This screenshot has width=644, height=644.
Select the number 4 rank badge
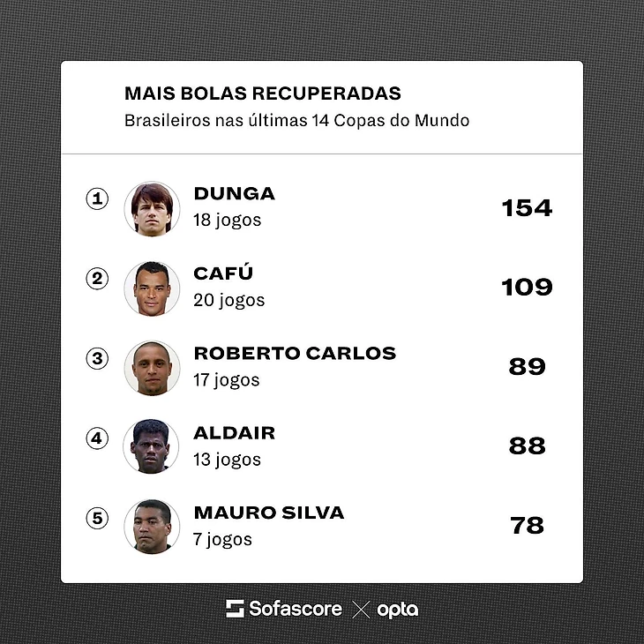click(x=97, y=438)
